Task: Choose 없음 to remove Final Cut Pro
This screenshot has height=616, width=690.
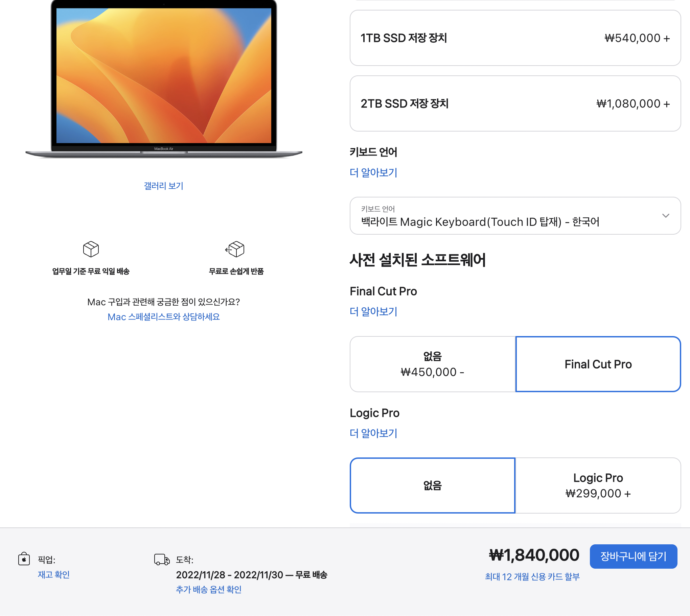Action: pyautogui.click(x=432, y=363)
